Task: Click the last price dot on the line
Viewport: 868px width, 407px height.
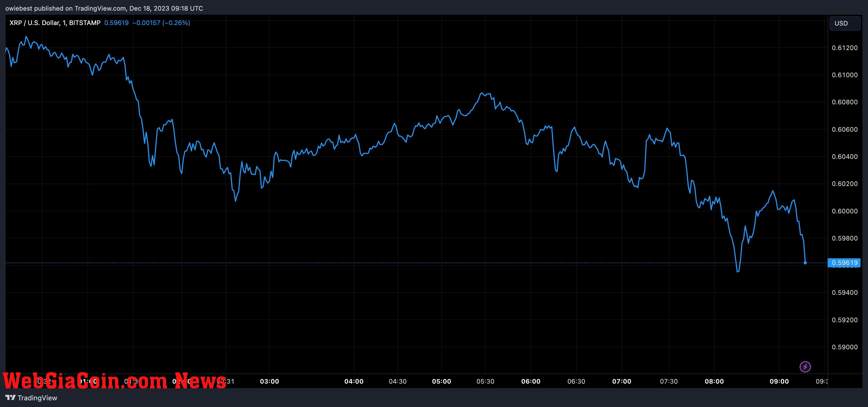Action: pyautogui.click(x=805, y=263)
